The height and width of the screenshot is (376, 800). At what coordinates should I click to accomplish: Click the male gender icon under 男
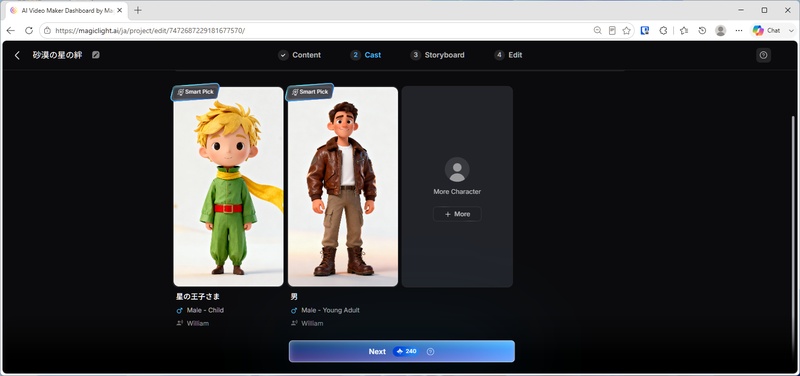(294, 310)
